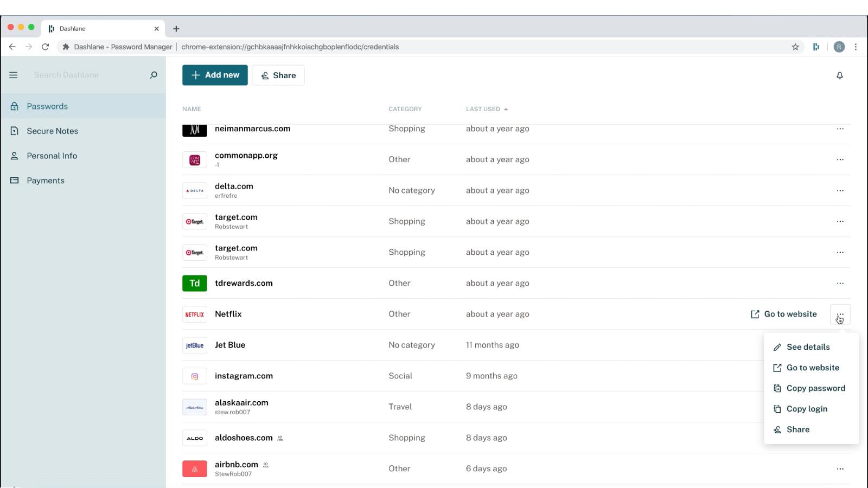Image resolution: width=868 pixels, height=488 pixels.
Task: Click the instagram.com logo icon
Action: pos(195,376)
